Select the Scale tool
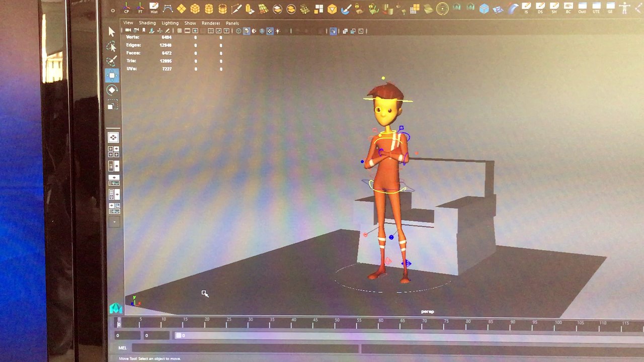644x362 pixels. [113, 105]
